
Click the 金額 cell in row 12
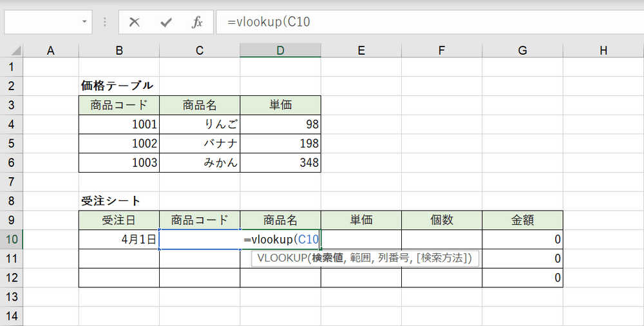click(522, 278)
